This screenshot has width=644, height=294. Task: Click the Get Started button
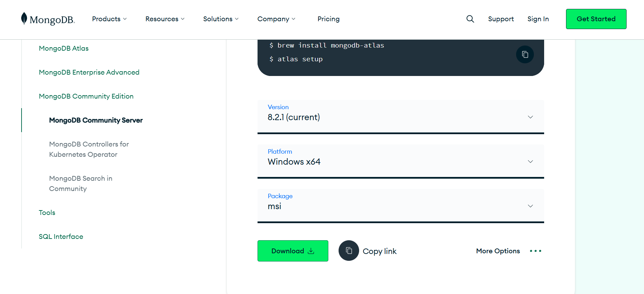[x=596, y=19]
